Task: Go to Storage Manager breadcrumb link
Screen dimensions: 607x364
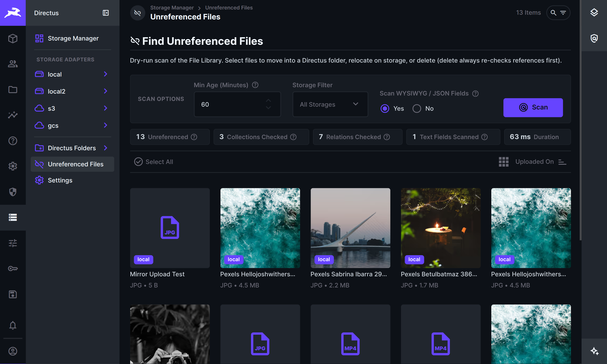Action: click(172, 8)
